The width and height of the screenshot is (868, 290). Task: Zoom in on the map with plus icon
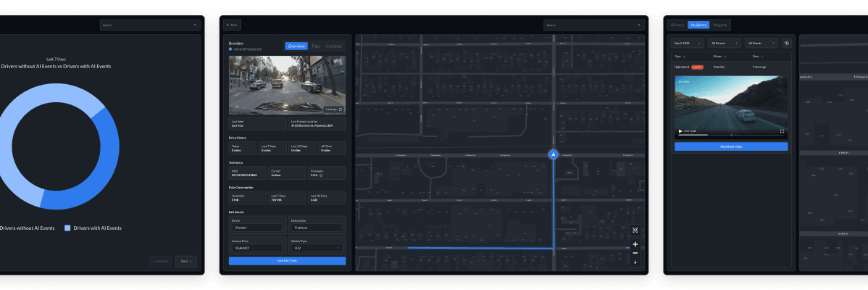click(635, 244)
